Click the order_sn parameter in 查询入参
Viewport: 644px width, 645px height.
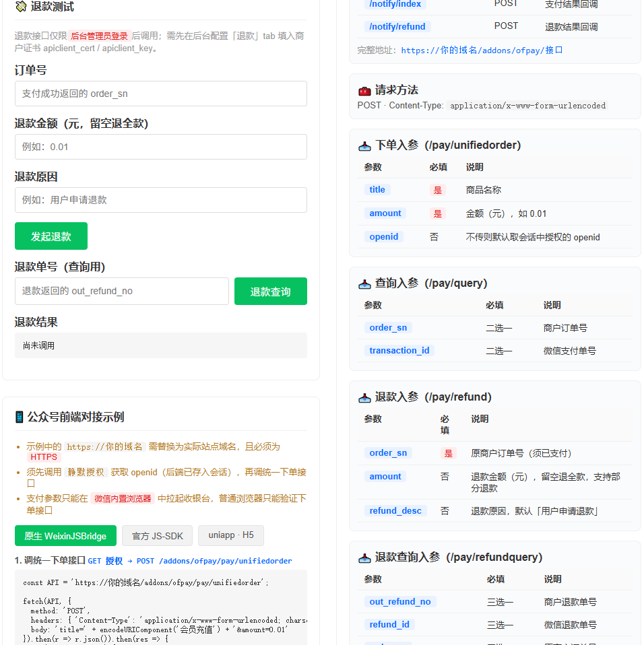pos(389,327)
